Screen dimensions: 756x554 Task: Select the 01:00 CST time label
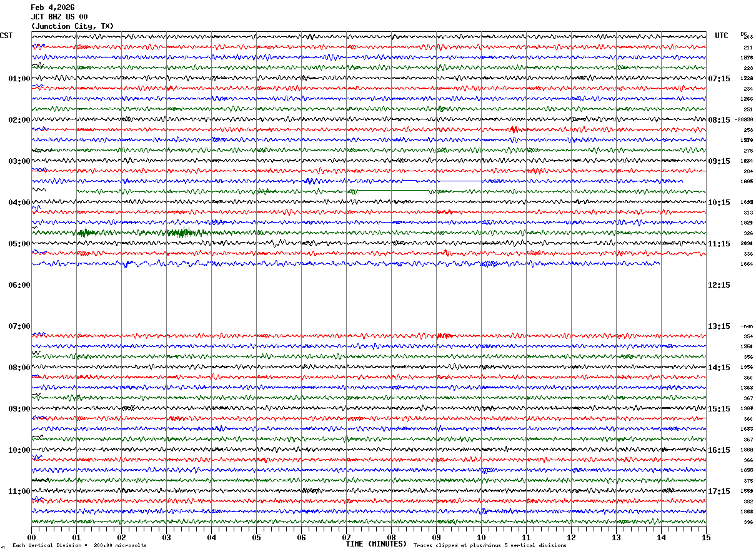(19, 79)
